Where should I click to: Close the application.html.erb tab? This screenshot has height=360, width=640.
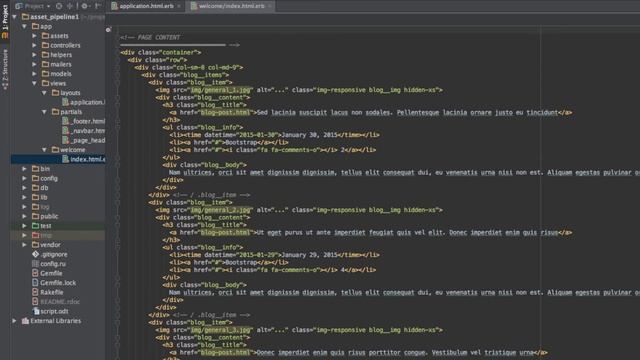point(179,6)
